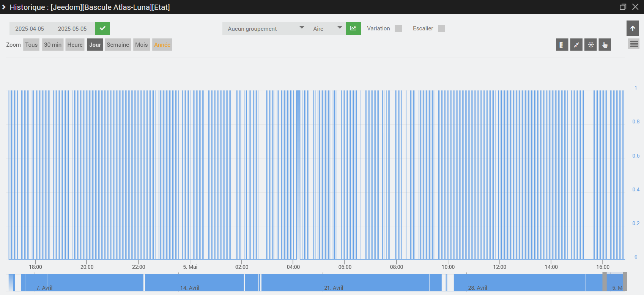Select the Mois zoom level
The width and height of the screenshot is (644, 295).
[x=141, y=45]
